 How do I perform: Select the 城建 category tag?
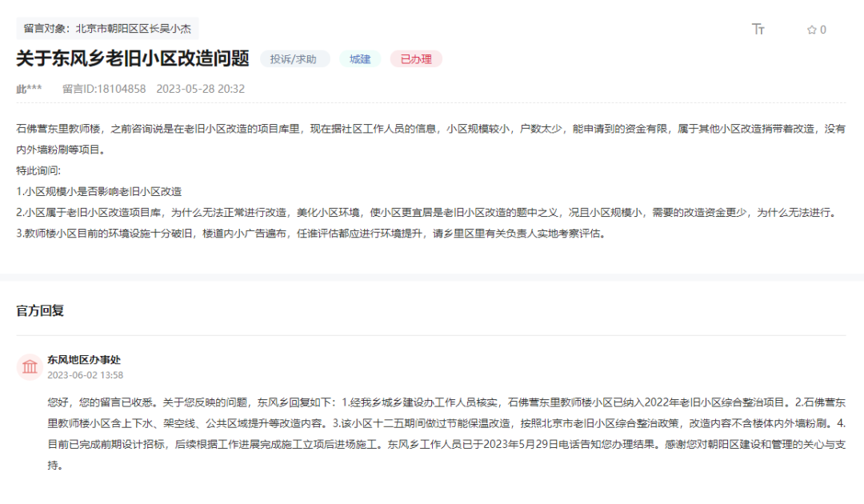point(360,59)
